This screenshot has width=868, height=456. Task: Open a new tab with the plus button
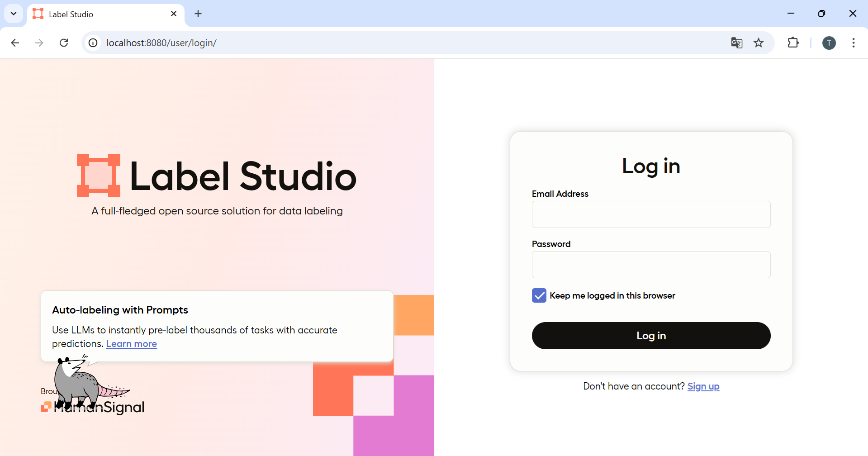coord(198,14)
